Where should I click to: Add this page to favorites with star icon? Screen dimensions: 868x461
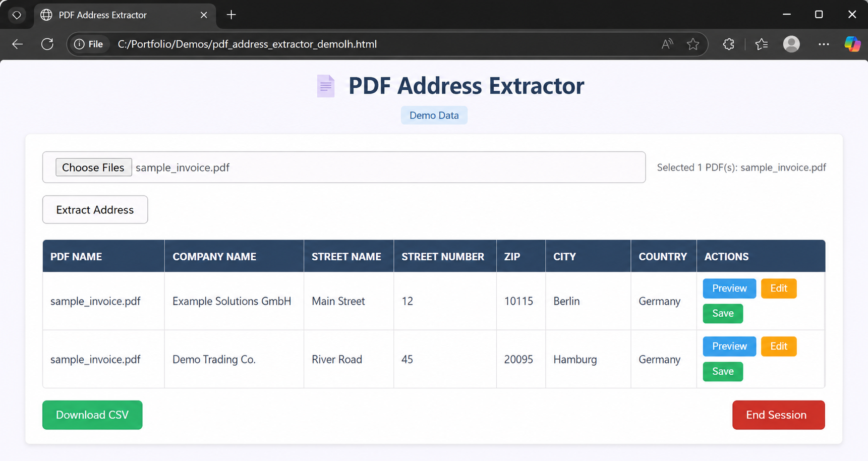(x=693, y=44)
